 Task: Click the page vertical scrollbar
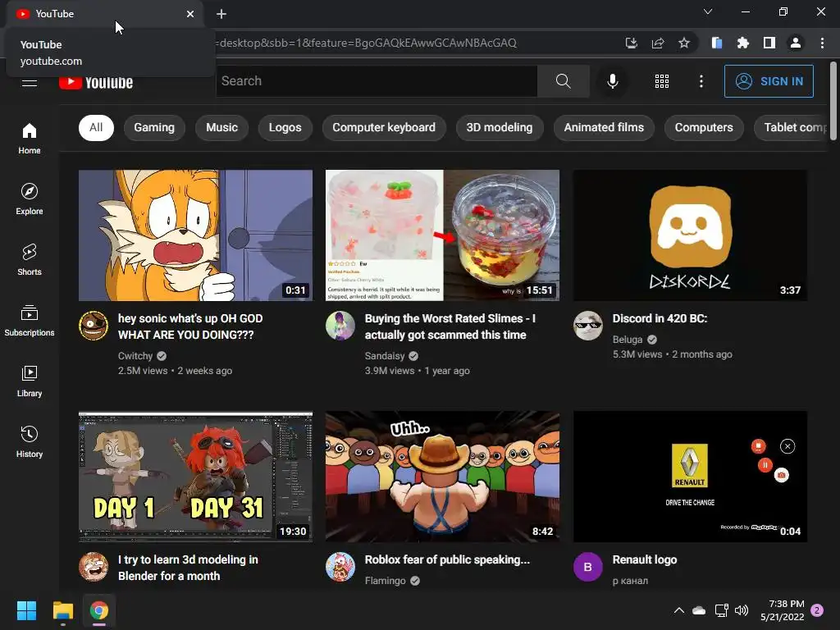(x=833, y=101)
